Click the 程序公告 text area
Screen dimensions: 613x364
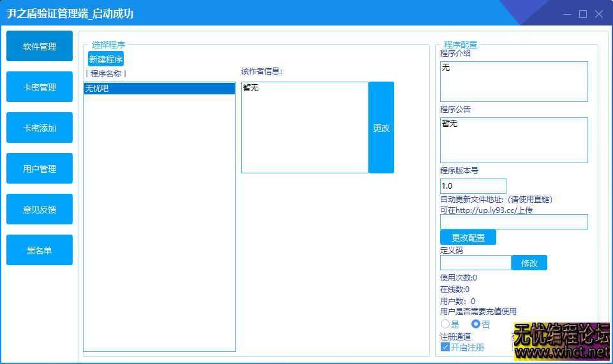pos(513,140)
